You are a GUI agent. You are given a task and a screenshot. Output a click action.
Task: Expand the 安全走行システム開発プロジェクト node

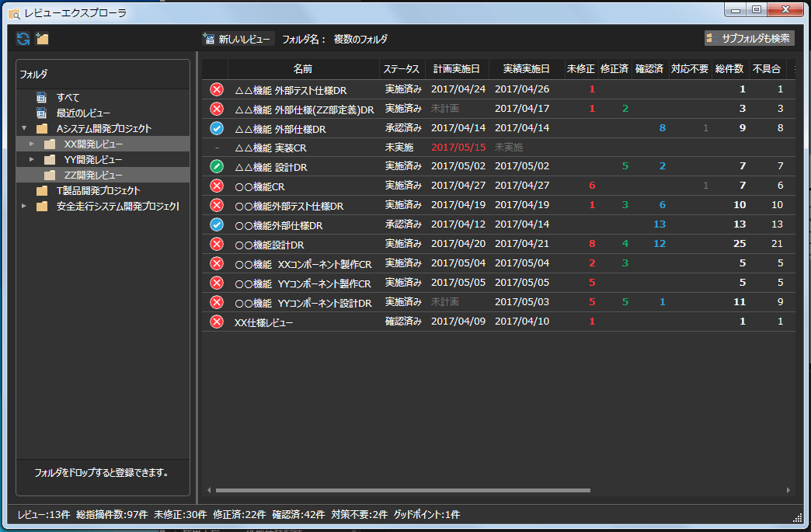(x=24, y=207)
